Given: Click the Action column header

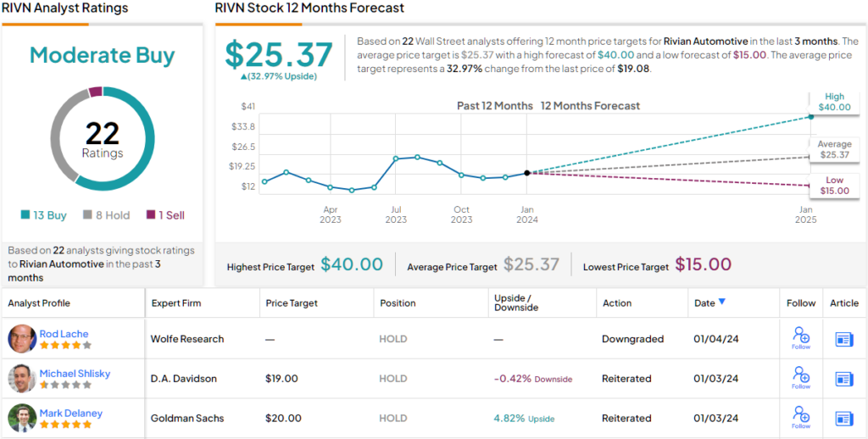Looking at the screenshot, I should point(616,303).
